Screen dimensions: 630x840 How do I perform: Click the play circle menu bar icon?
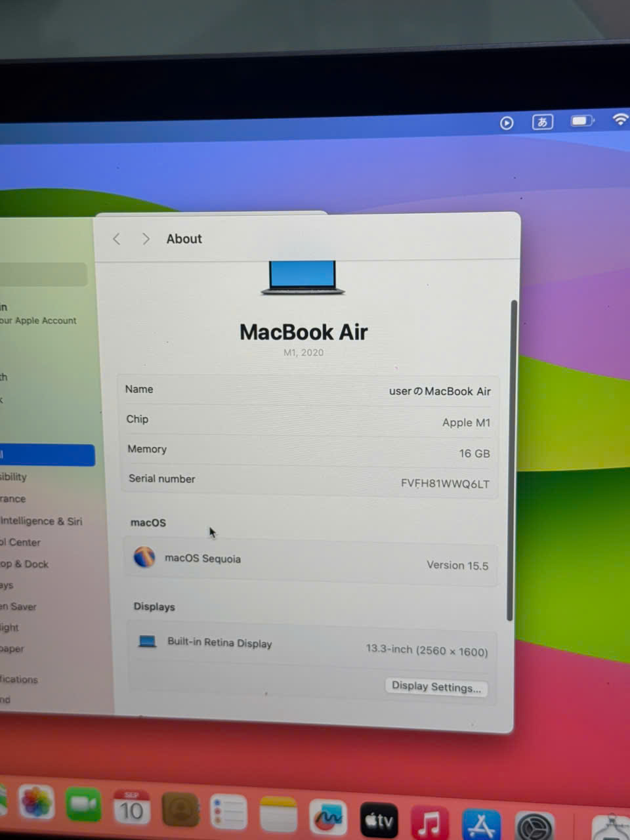point(507,123)
